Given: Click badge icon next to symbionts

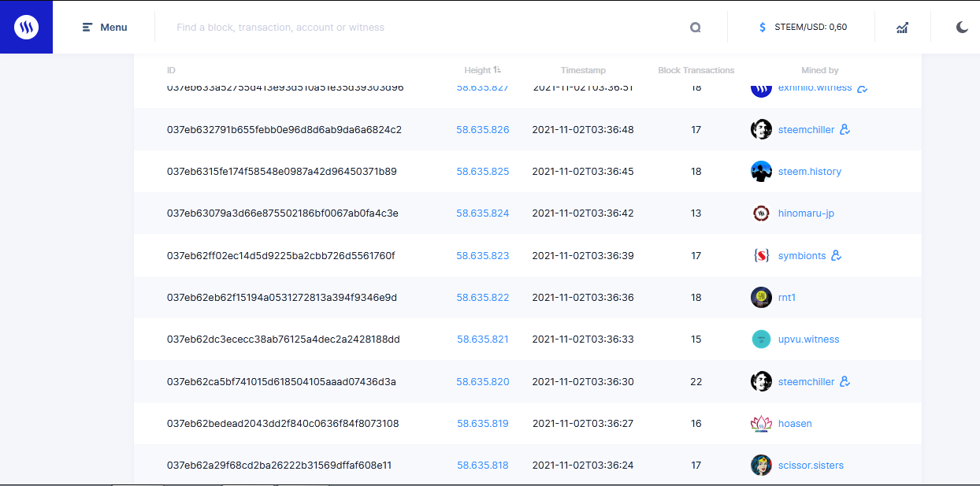Looking at the screenshot, I should click(x=837, y=256).
